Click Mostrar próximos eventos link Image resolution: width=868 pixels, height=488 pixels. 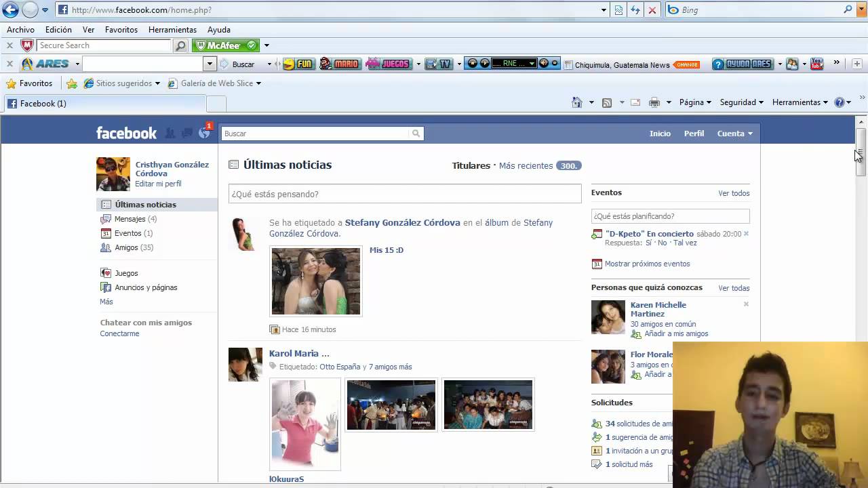point(647,264)
